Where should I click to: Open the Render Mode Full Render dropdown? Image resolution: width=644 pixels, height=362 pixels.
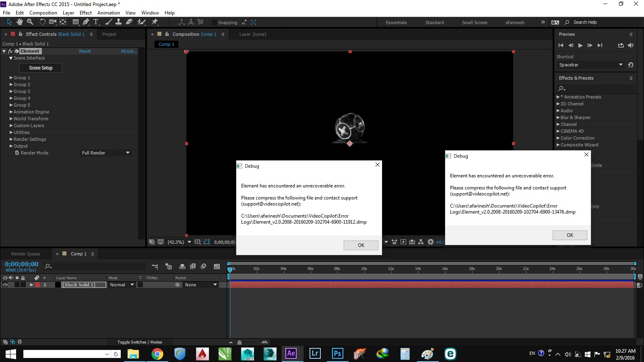coord(105,153)
